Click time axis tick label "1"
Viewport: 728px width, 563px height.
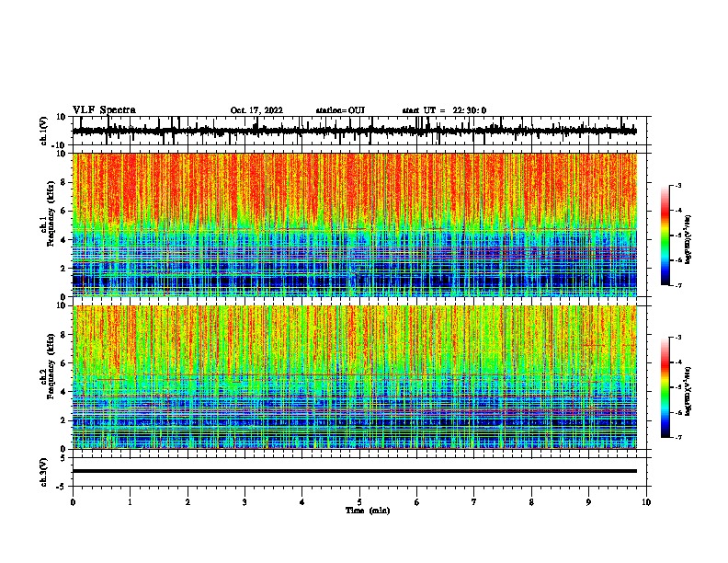pos(130,502)
